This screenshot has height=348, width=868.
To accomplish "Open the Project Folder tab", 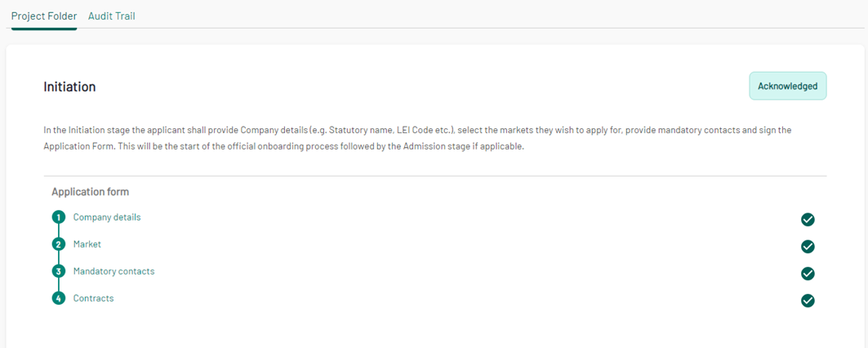I will [x=44, y=16].
